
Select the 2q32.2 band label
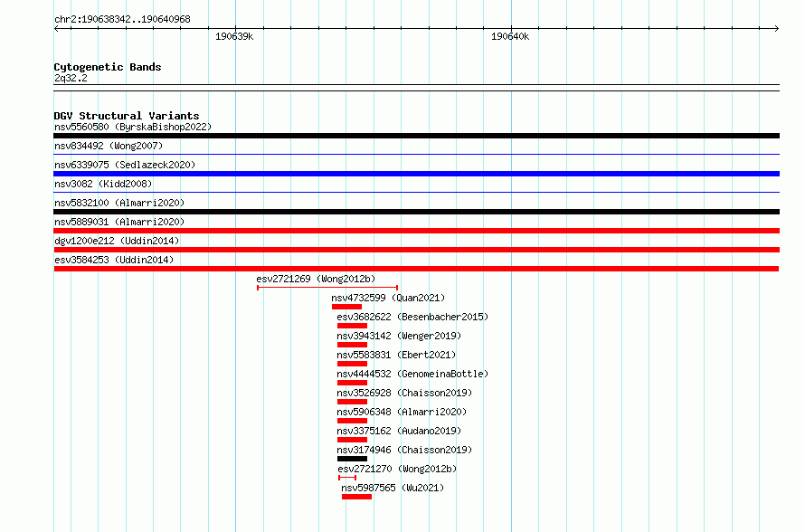tap(71, 78)
